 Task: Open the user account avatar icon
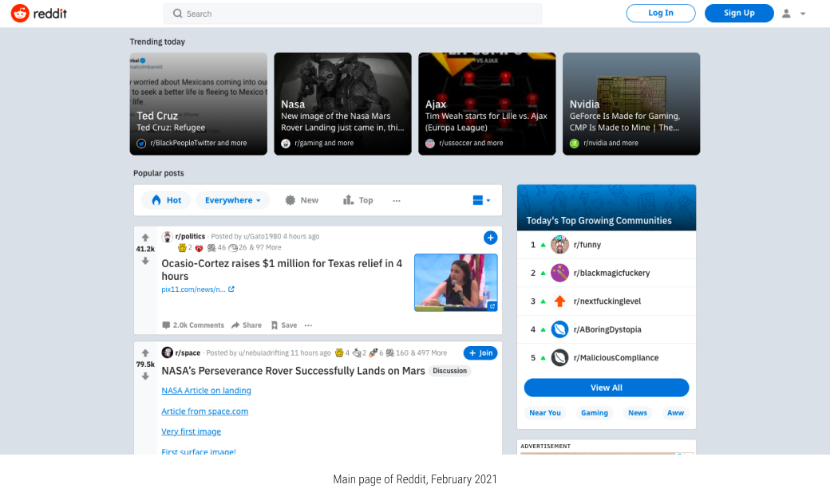[x=786, y=14]
